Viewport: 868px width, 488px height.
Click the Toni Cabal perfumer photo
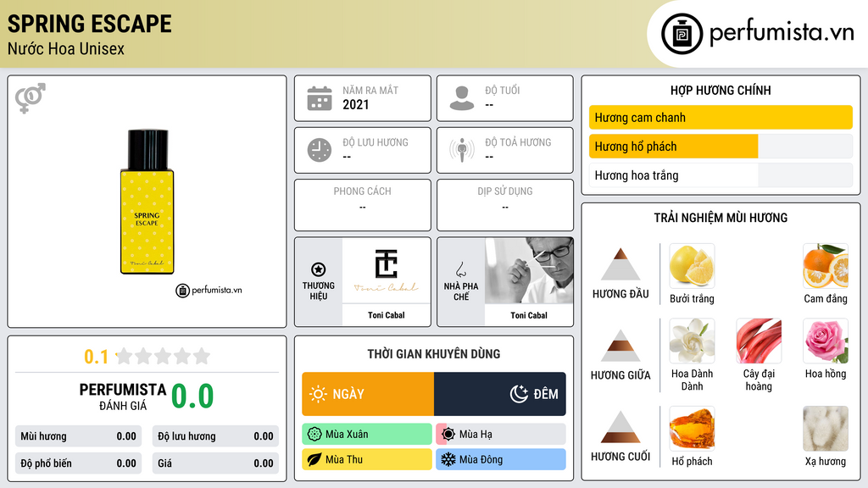pos(529,270)
